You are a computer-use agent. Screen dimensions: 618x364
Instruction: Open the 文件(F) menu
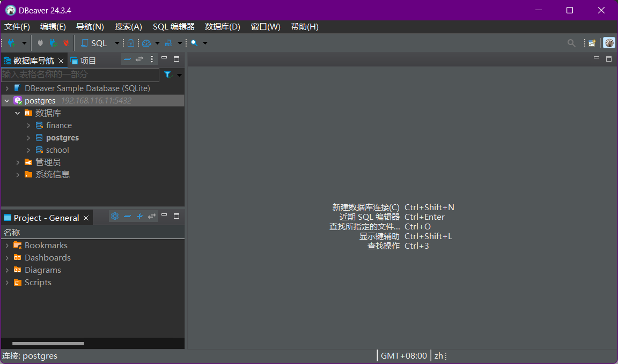click(x=17, y=27)
